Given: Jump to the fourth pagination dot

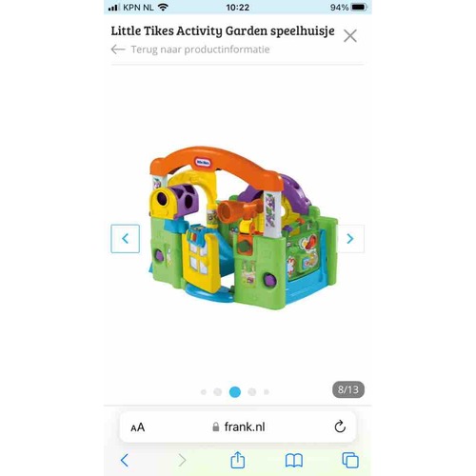Looking at the screenshot, I should pyautogui.click(x=252, y=392).
